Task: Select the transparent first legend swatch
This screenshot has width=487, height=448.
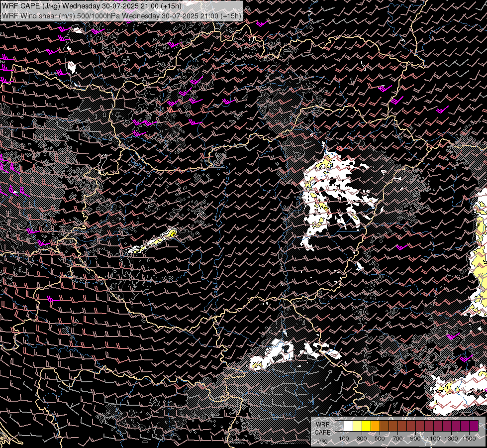Action: (339, 426)
